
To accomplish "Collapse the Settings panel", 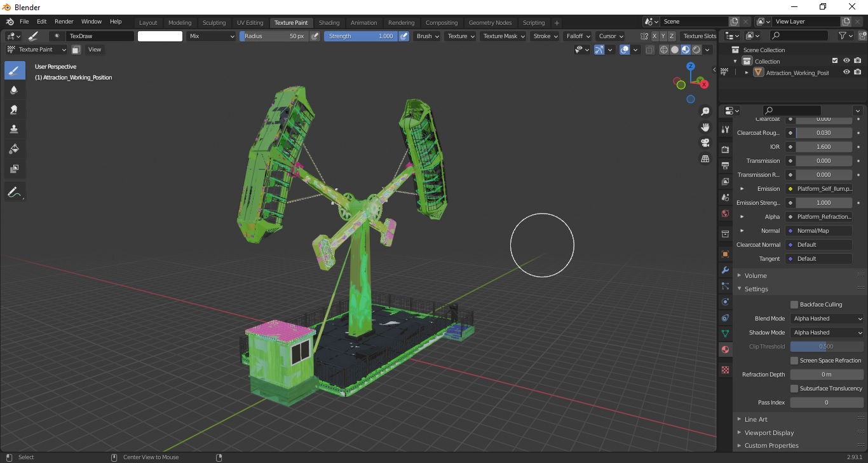I will (756, 289).
